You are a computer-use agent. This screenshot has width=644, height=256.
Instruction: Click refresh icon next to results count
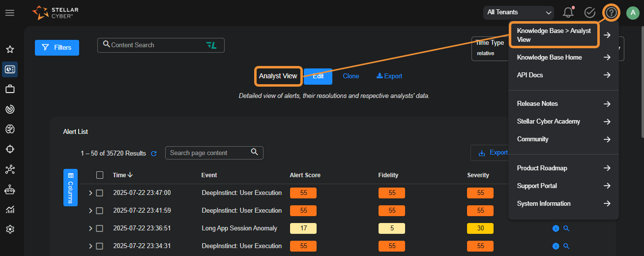pyautogui.click(x=154, y=154)
